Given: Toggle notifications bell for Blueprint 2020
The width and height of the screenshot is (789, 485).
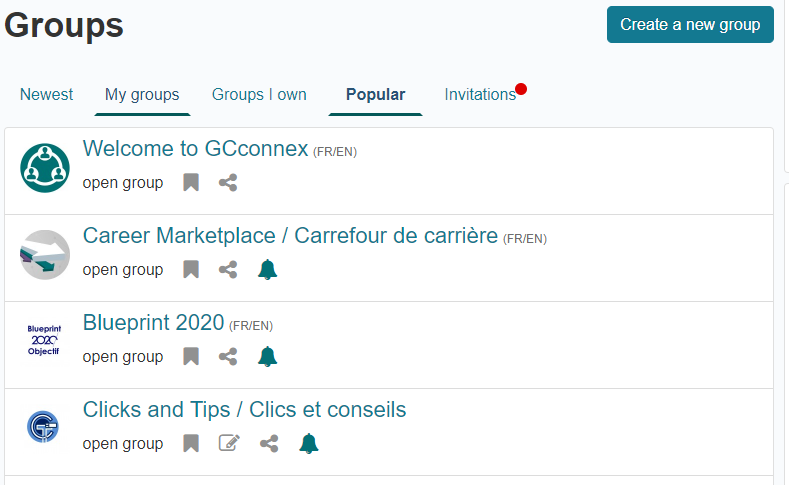Looking at the screenshot, I should click(x=267, y=356).
